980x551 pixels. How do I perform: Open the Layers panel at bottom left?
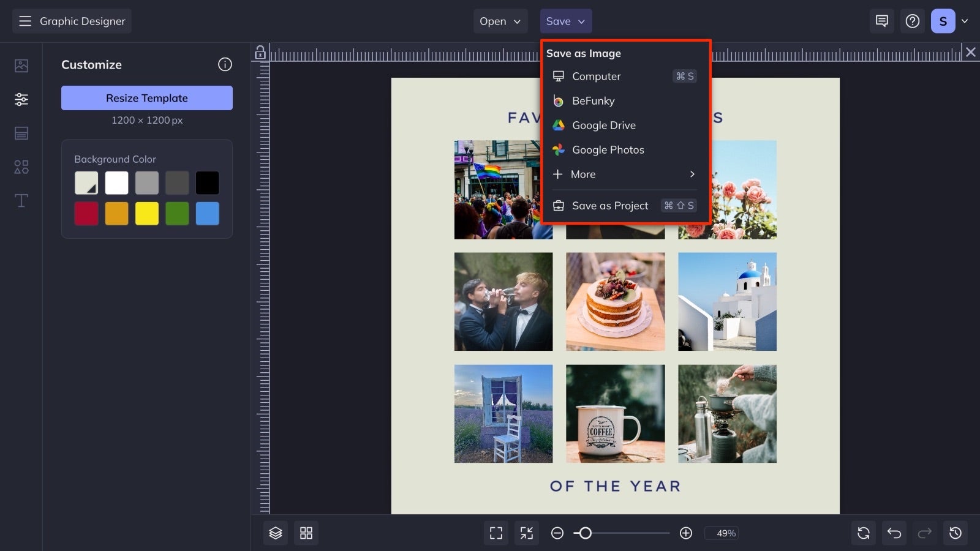pyautogui.click(x=275, y=533)
